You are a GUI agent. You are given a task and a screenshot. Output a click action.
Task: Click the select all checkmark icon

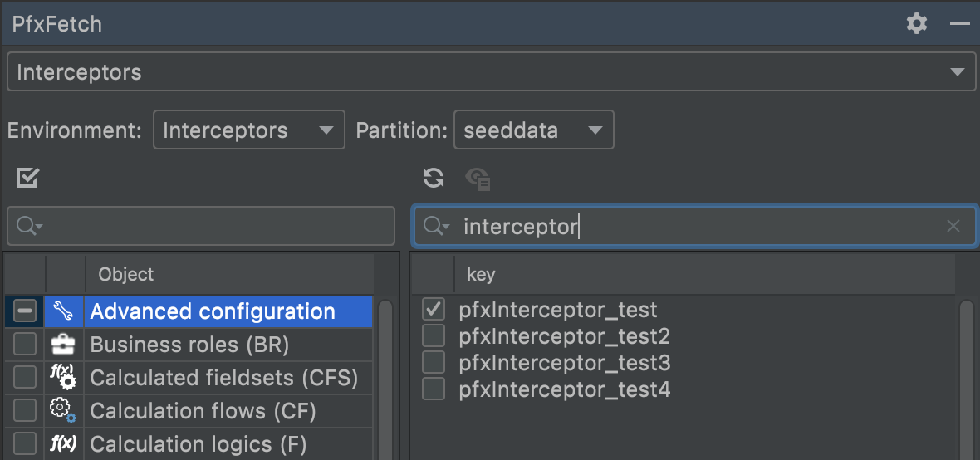[x=27, y=178]
